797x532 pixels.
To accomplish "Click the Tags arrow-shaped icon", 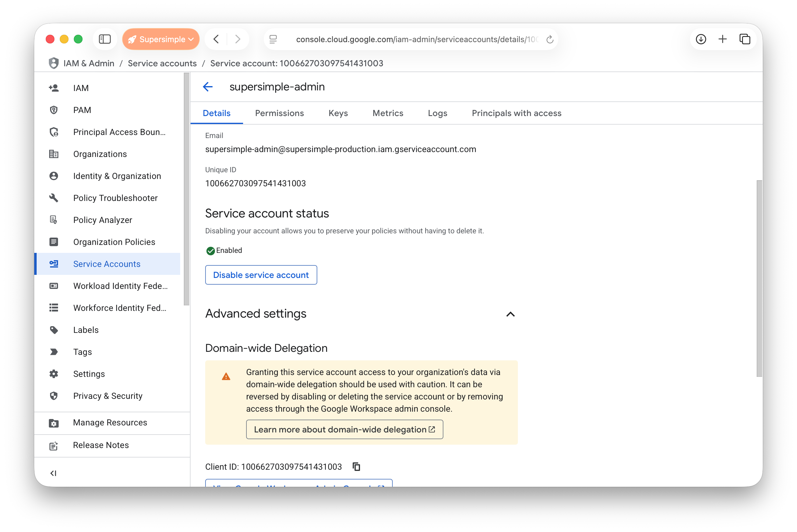I will click(x=53, y=352).
